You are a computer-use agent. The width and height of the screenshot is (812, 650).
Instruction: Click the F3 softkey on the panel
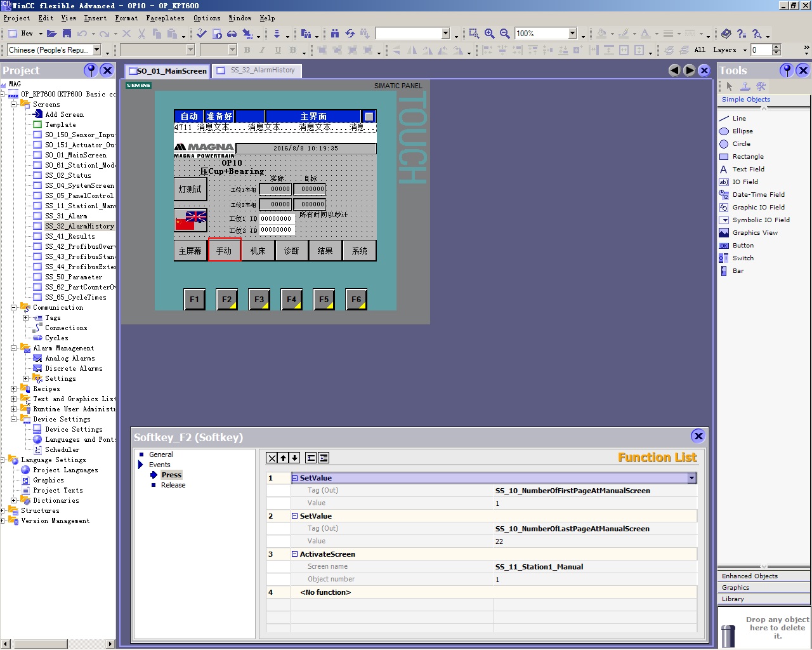click(259, 300)
